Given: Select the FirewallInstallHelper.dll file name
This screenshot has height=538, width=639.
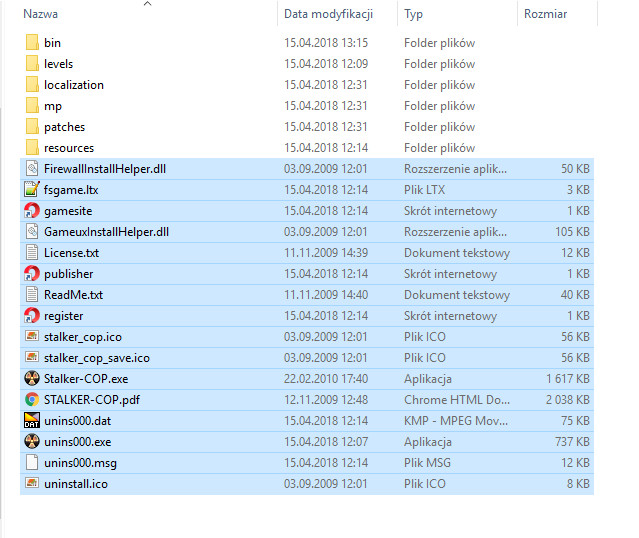Looking at the screenshot, I should click(x=105, y=169).
